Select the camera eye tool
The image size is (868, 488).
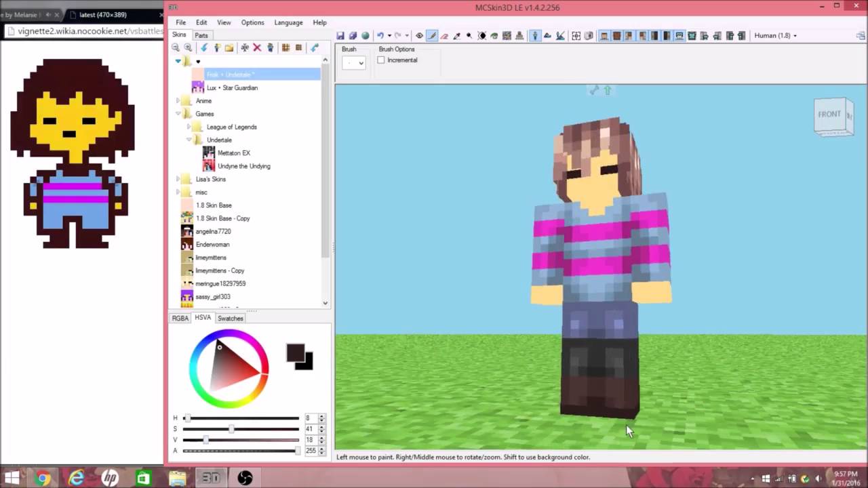(x=419, y=35)
